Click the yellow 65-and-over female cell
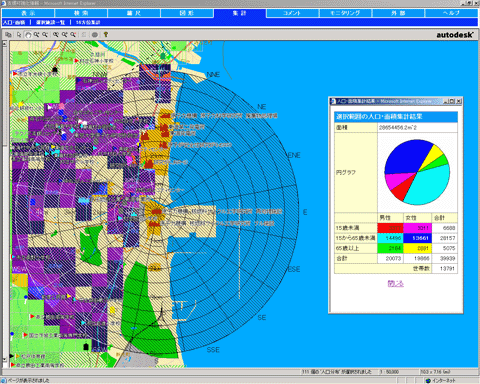The image size is (480, 384). (x=417, y=248)
